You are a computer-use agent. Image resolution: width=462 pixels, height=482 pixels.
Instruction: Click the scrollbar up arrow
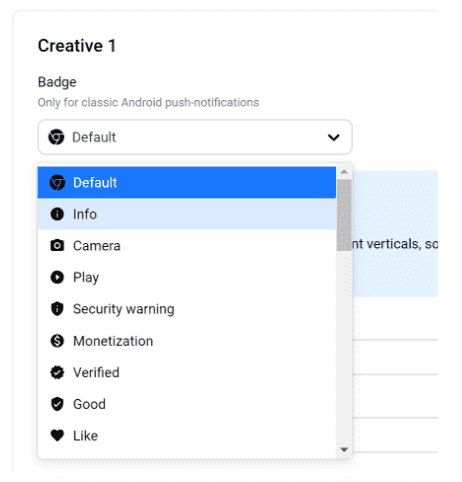pos(344,172)
